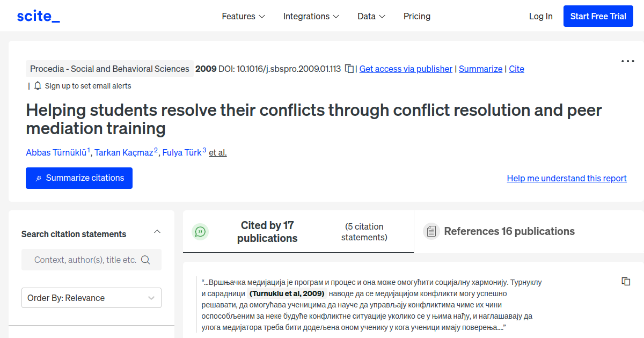This screenshot has height=338, width=644.
Task: Click the bell icon to set email alerts
Action: 37,85
